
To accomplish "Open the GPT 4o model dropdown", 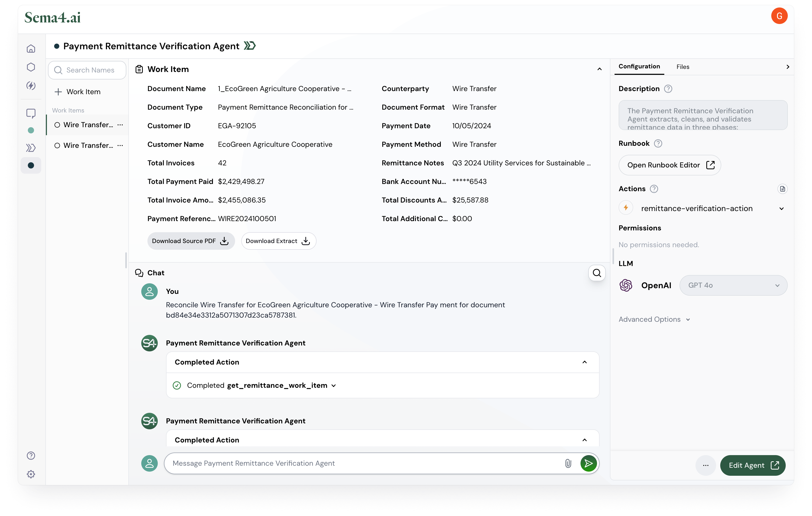I will click(x=733, y=285).
